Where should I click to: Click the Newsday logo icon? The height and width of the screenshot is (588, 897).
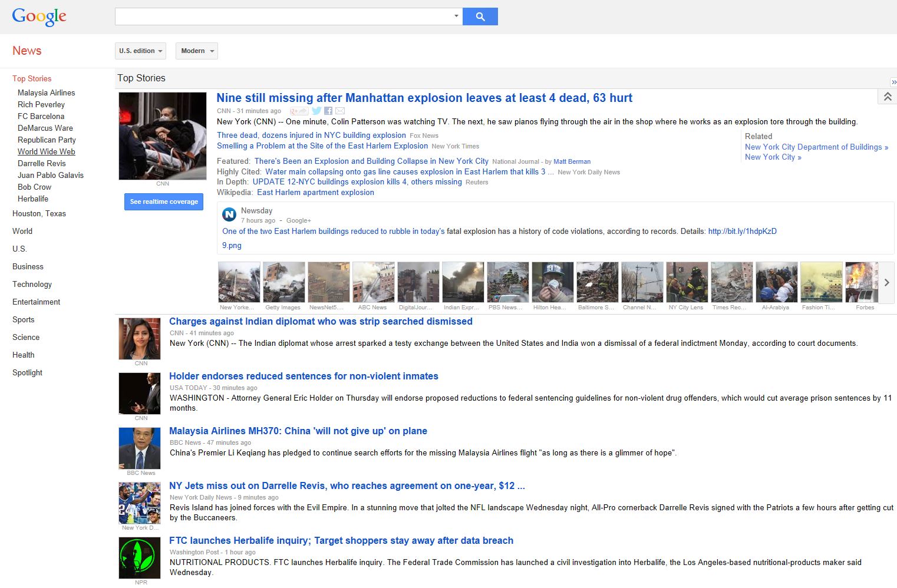point(229,214)
